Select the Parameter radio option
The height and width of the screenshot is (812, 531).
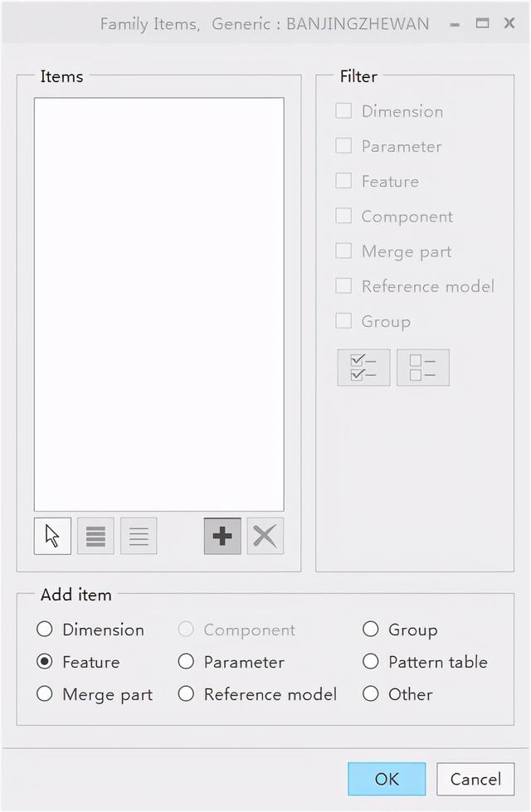pos(187,662)
